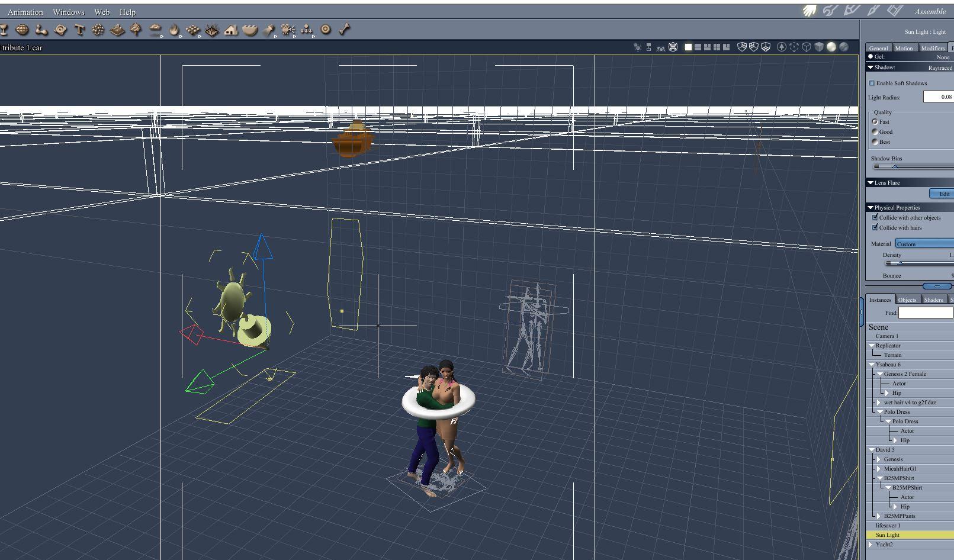Insert a particle emitter
This screenshot has height=560, width=954.
point(98,30)
